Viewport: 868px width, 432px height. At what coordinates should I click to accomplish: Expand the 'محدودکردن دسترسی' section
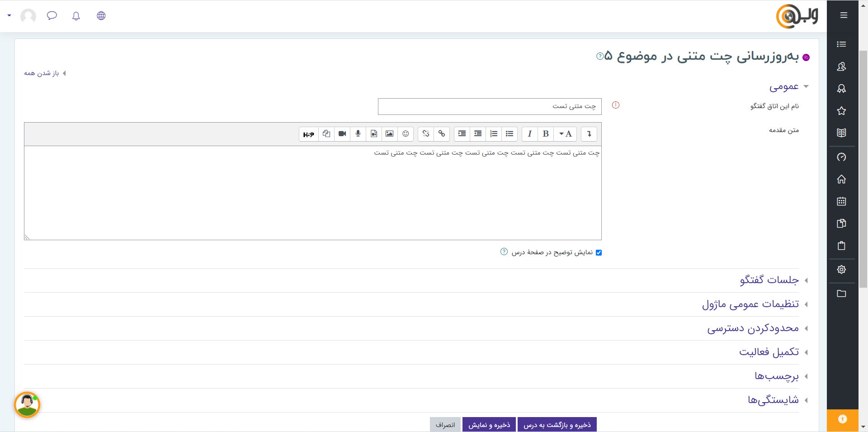753,328
